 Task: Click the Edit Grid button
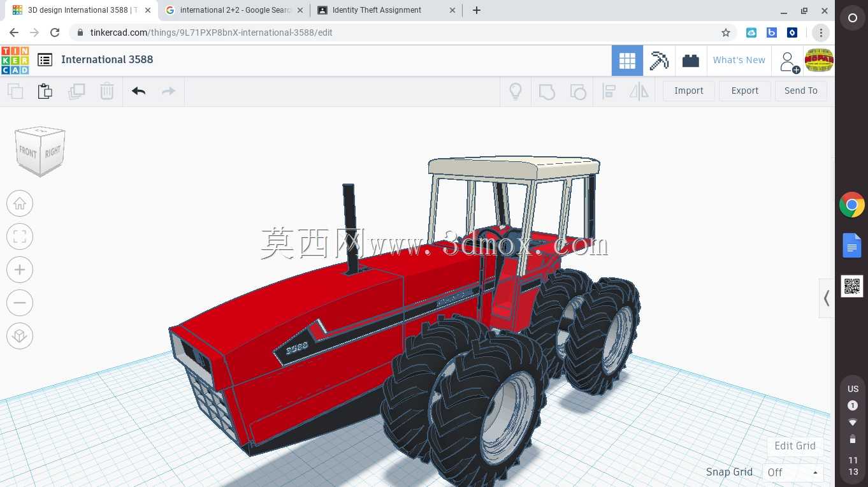[x=795, y=446]
